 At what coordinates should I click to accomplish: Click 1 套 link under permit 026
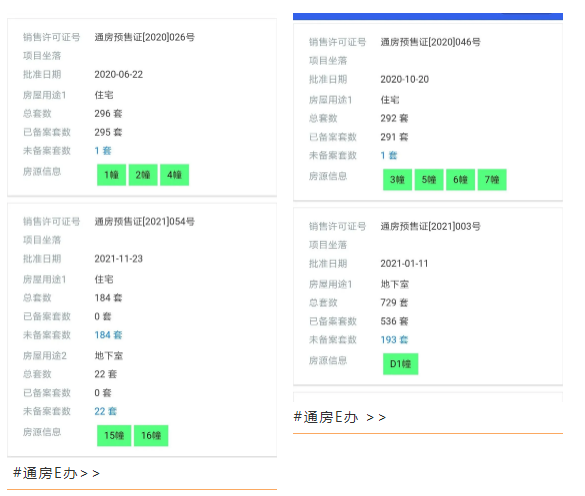click(x=103, y=151)
